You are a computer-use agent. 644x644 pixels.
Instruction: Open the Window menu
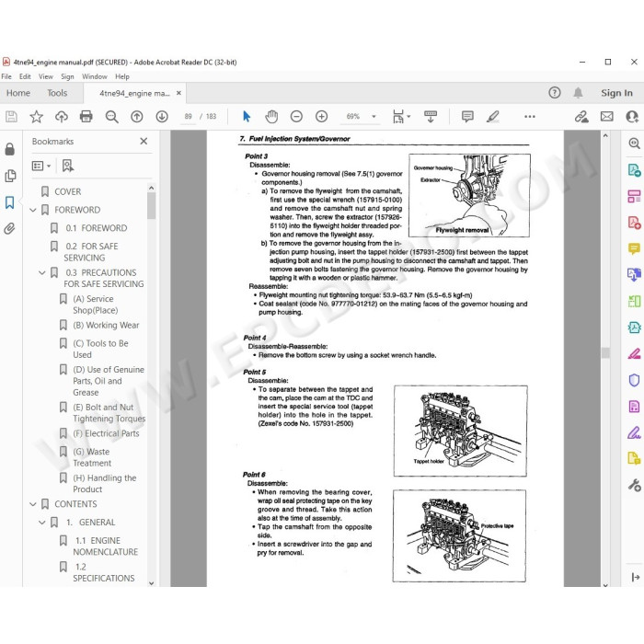(x=95, y=76)
